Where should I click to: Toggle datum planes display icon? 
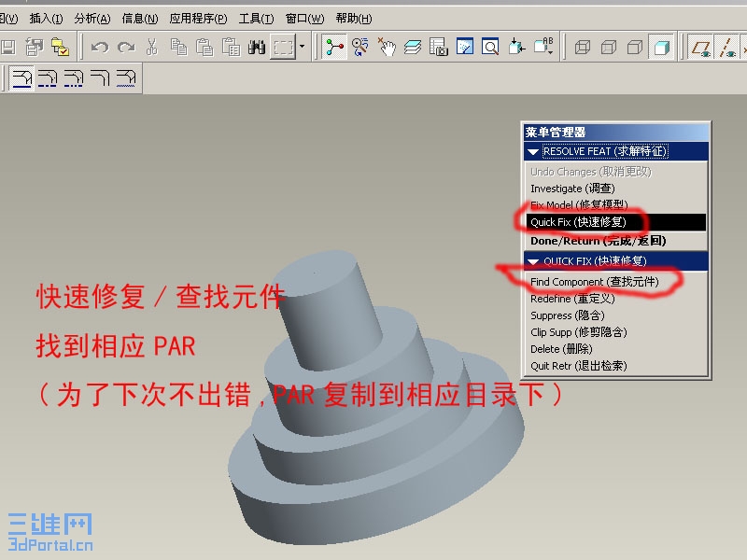click(701, 47)
